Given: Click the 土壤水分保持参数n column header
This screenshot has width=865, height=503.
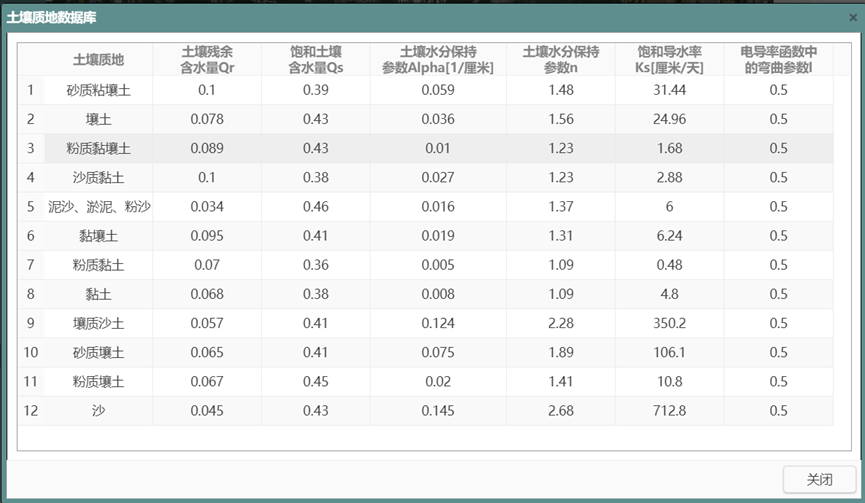Looking at the screenshot, I should [x=561, y=60].
